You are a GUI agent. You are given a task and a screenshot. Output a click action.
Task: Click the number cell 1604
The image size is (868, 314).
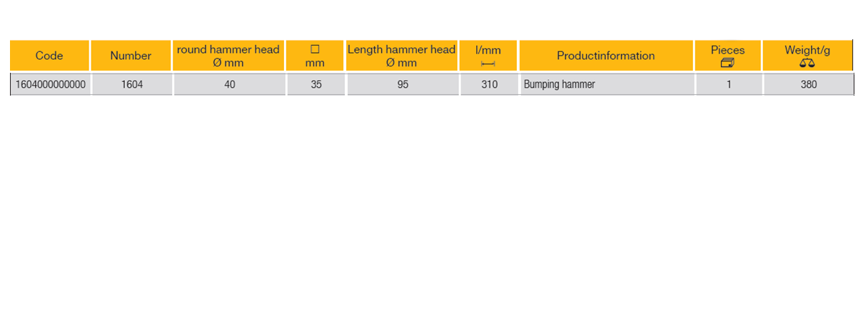pos(131,84)
